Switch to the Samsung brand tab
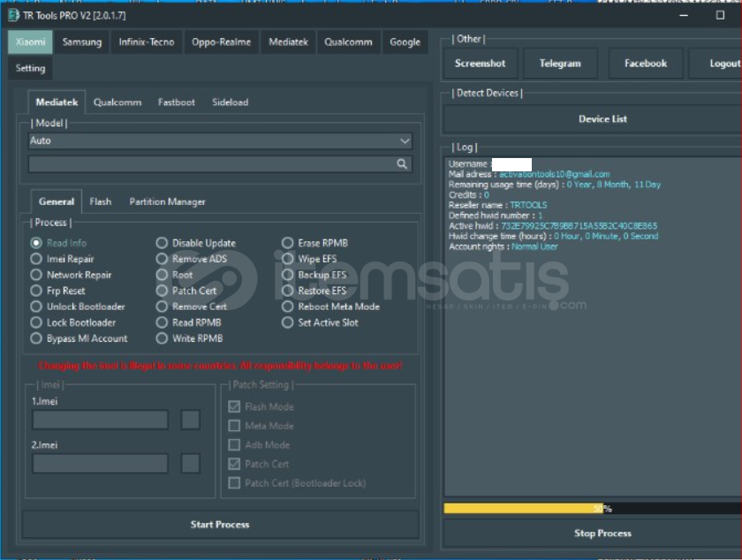The width and height of the screenshot is (742, 560). [x=82, y=42]
